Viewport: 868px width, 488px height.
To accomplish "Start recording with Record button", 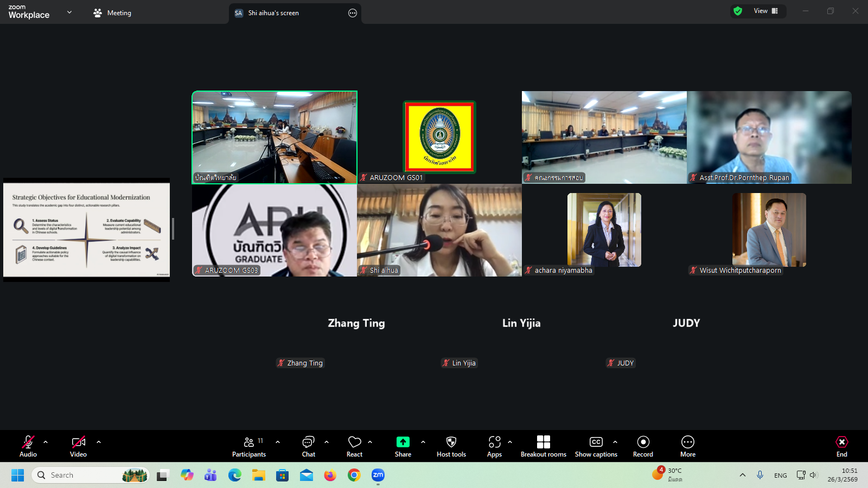I will [x=643, y=446].
